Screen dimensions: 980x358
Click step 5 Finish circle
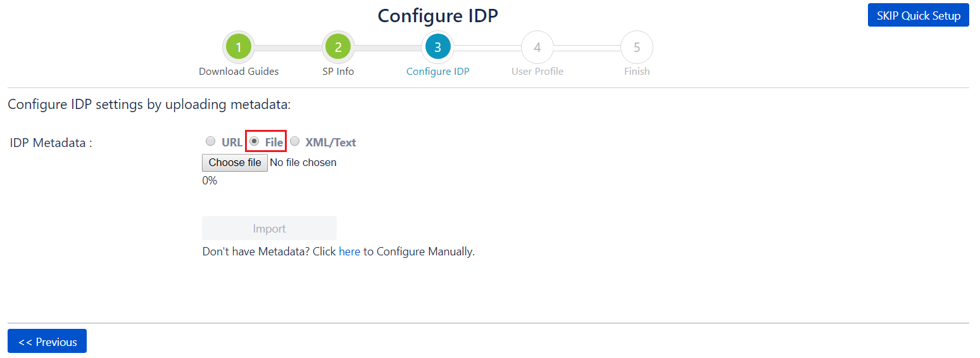click(x=637, y=47)
